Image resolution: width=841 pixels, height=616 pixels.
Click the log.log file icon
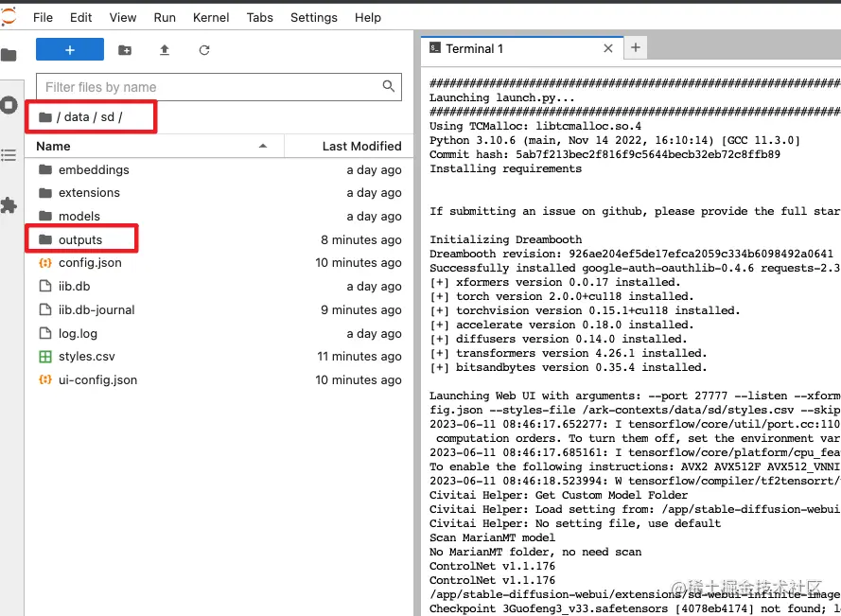(45, 333)
